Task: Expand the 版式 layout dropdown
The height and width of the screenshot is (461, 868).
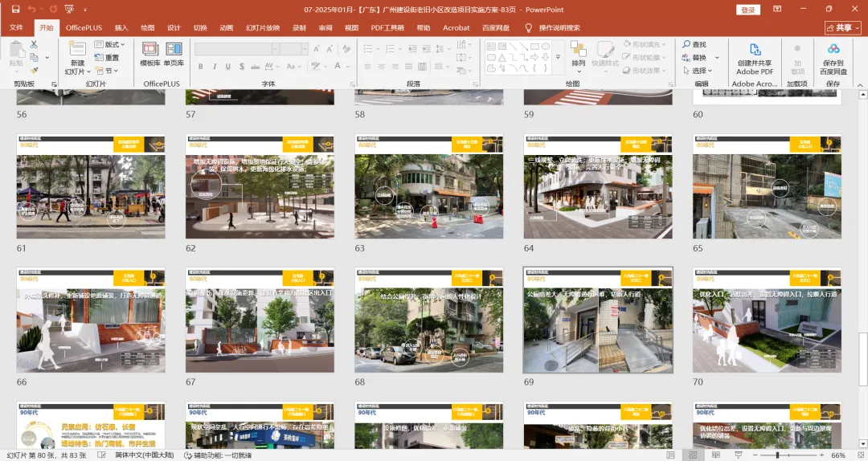Action: [x=109, y=44]
